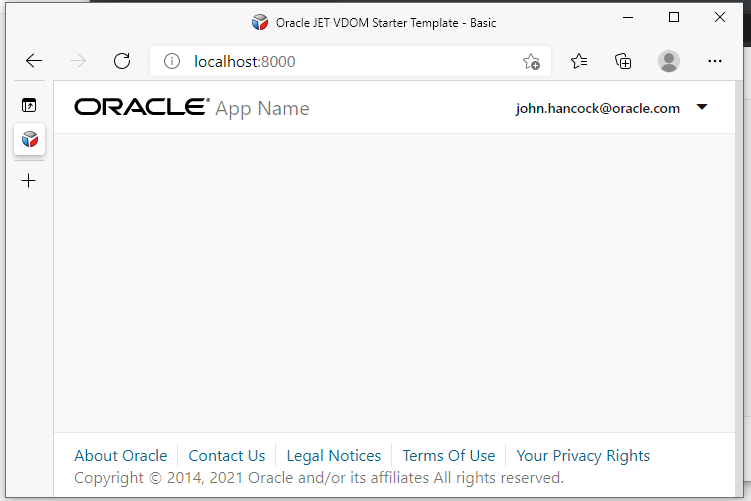Viewport: 751px width, 501px height.
Task: Click the page vertical scrollbar
Action: (x=739, y=289)
